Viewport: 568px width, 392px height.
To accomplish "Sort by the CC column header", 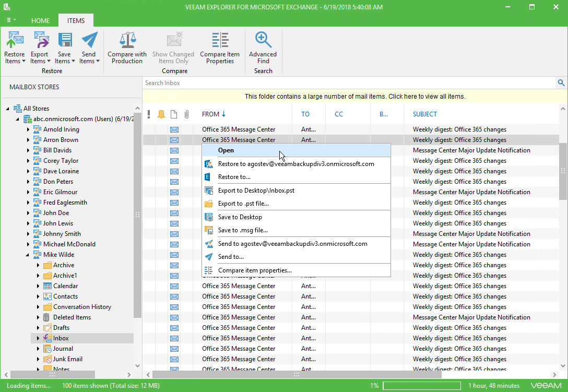I will [x=339, y=114].
